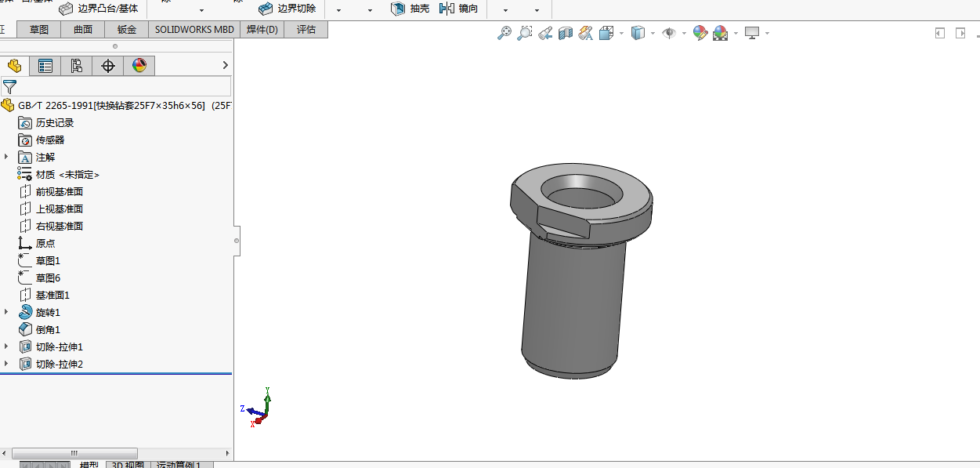Expand the manager panel tabs chevron
The image size is (980, 468).
point(226,66)
